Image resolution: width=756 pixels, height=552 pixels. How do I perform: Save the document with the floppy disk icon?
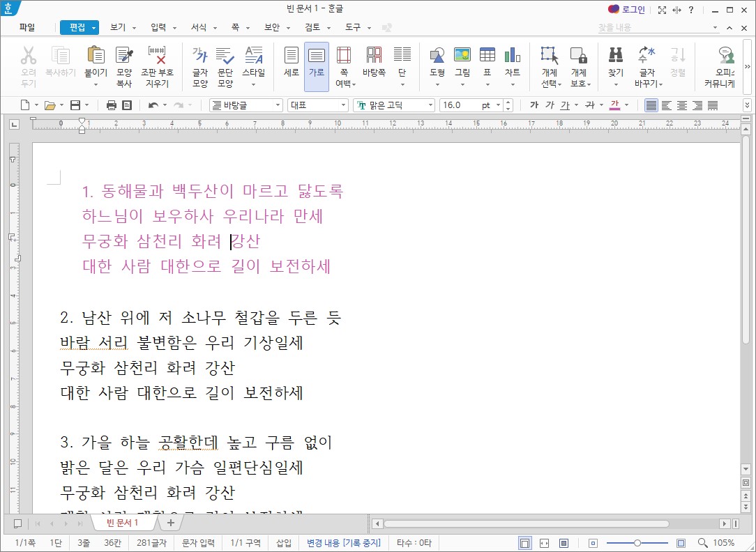click(75, 105)
